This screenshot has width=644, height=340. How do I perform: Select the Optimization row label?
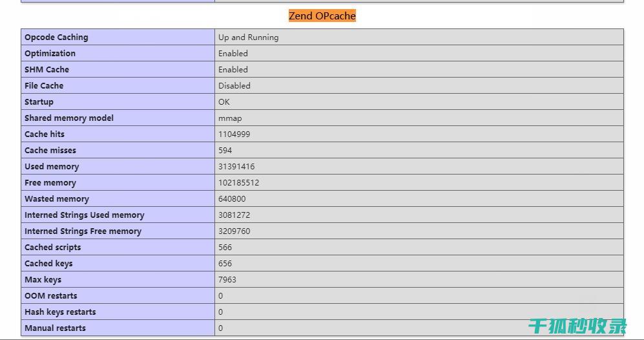[x=50, y=54]
